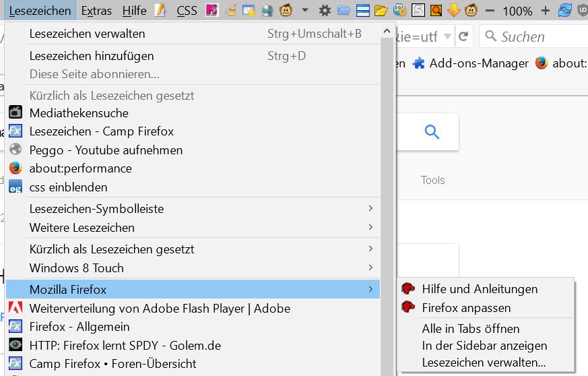Click the blue search magnifier on the page
This screenshot has width=588, height=376.
432,132
